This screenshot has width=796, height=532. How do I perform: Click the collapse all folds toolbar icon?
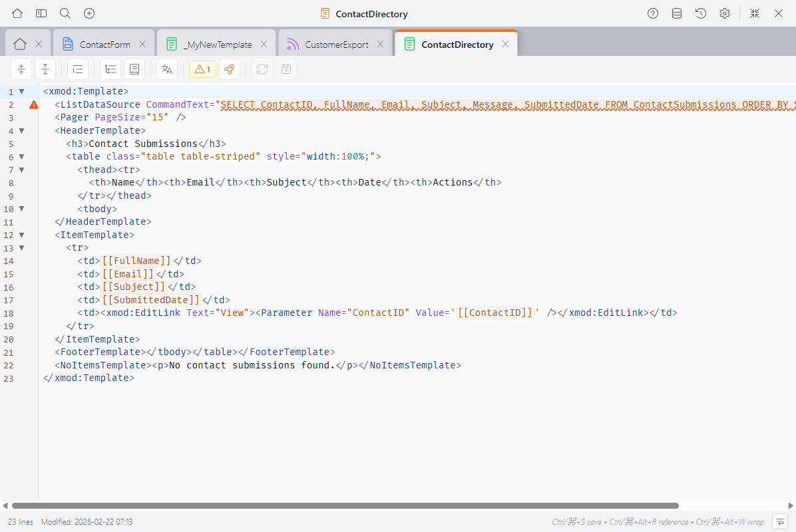tap(21, 69)
